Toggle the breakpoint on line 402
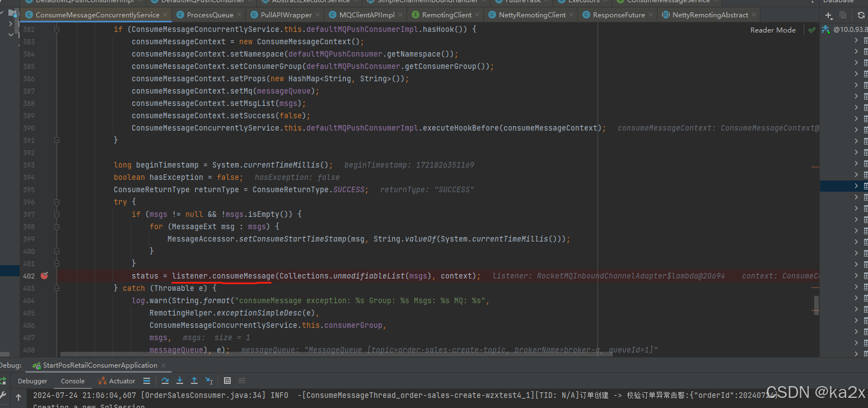This screenshot has height=408, width=868. click(44, 276)
